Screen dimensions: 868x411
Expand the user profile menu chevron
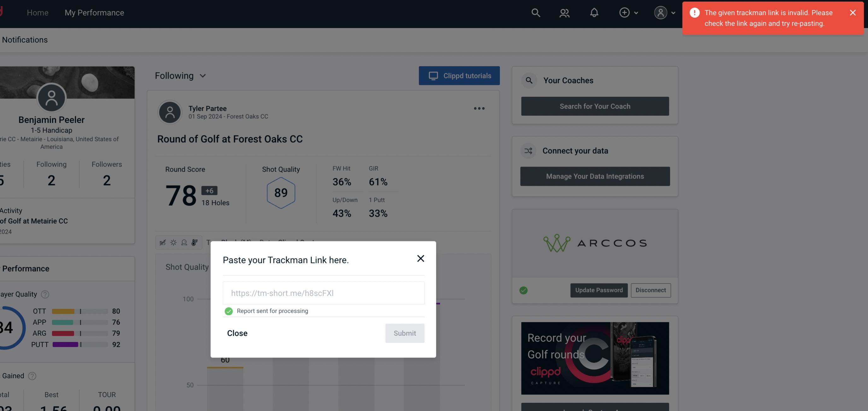tap(672, 12)
